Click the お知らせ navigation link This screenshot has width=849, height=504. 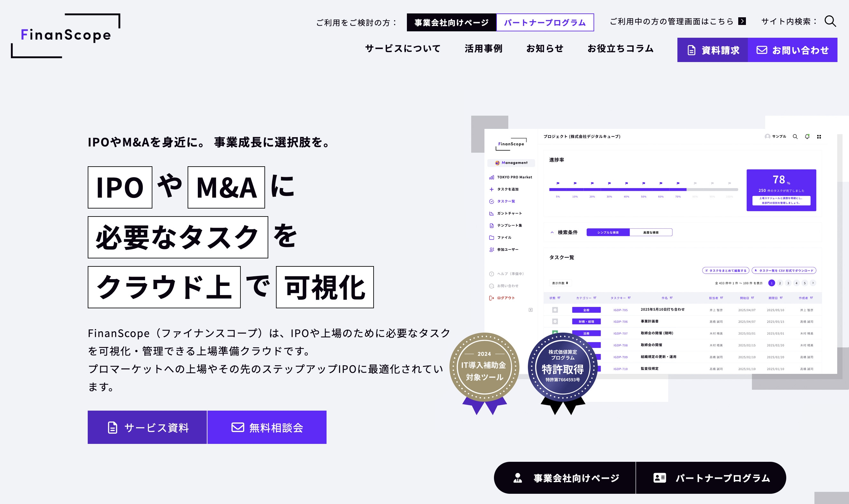[x=545, y=49]
